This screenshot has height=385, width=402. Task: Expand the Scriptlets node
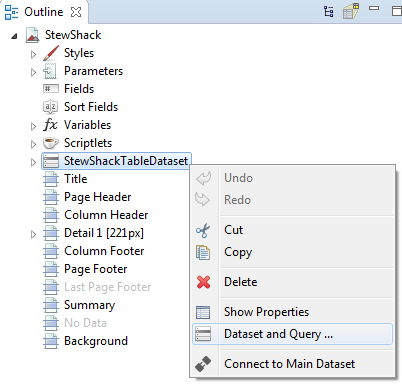click(x=33, y=144)
